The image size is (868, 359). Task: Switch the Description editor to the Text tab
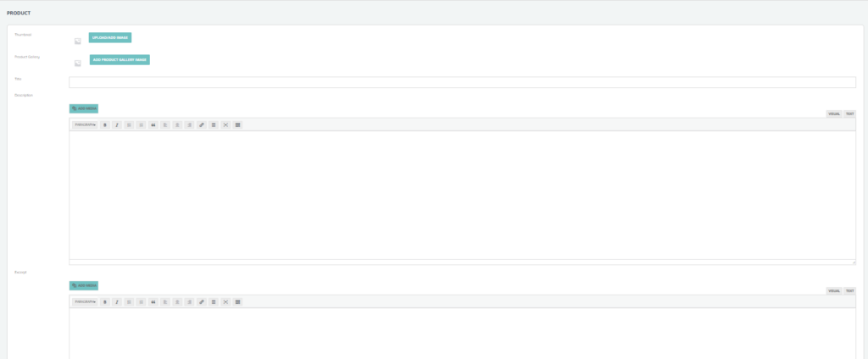coord(849,113)
